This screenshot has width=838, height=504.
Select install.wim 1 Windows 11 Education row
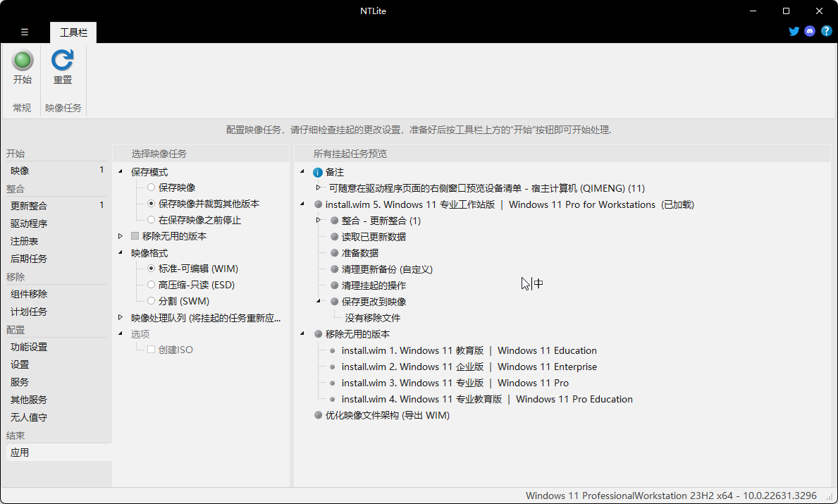[469, 350]
